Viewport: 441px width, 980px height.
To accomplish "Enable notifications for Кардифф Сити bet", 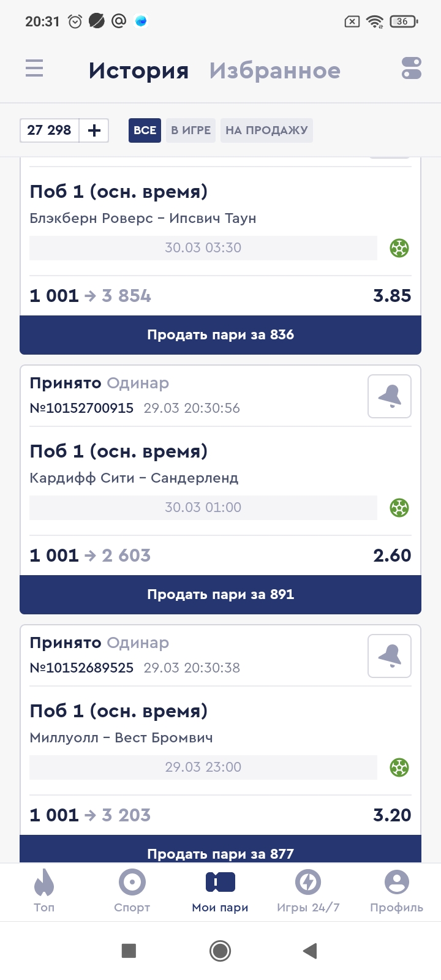I will click(x=390, y=396).
